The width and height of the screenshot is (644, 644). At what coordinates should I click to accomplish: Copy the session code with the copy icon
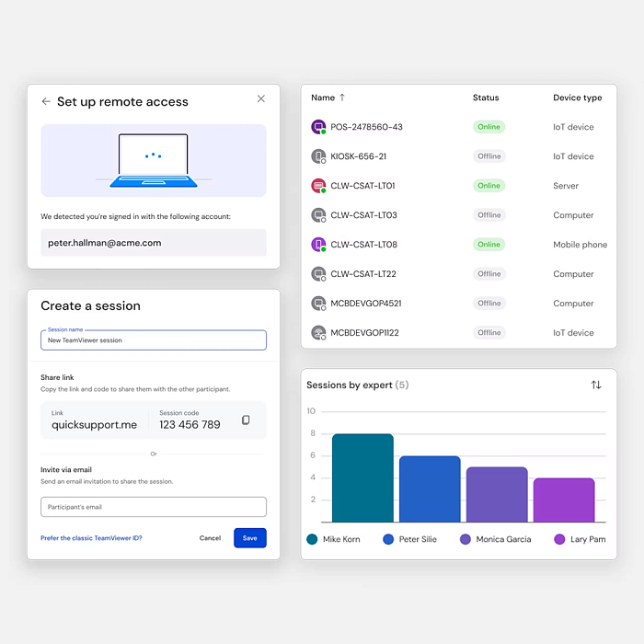coord(246,420)
